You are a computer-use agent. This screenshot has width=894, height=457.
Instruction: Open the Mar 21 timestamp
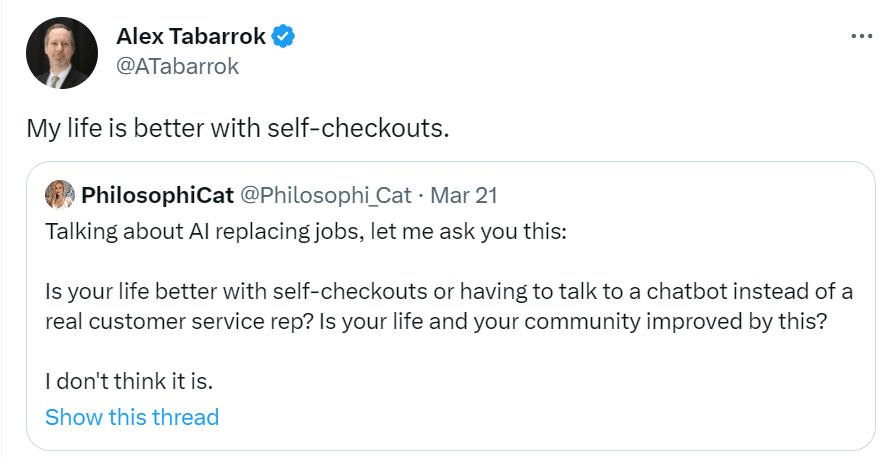coord(464,195)
